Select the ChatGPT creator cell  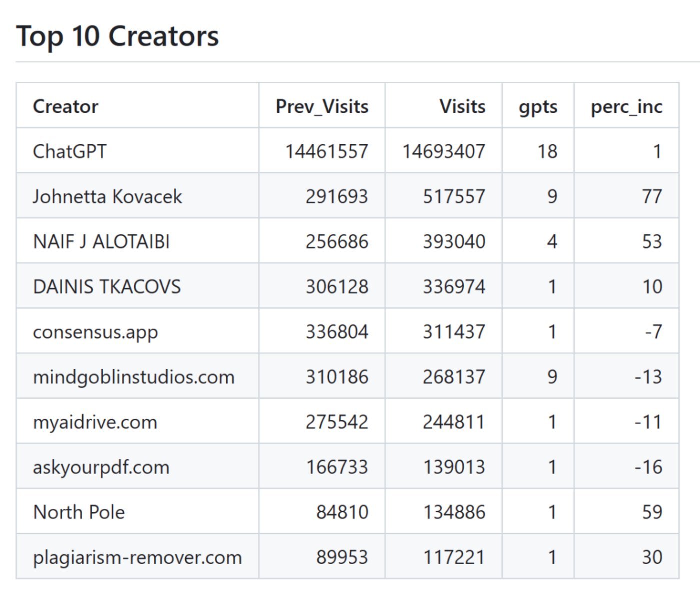[x=70, y=151]
